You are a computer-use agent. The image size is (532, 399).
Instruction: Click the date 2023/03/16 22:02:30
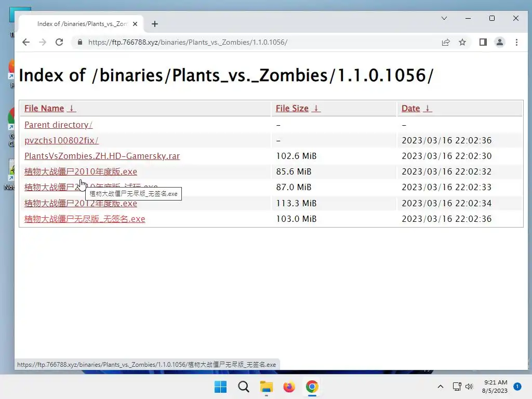[x=446, y=156]
